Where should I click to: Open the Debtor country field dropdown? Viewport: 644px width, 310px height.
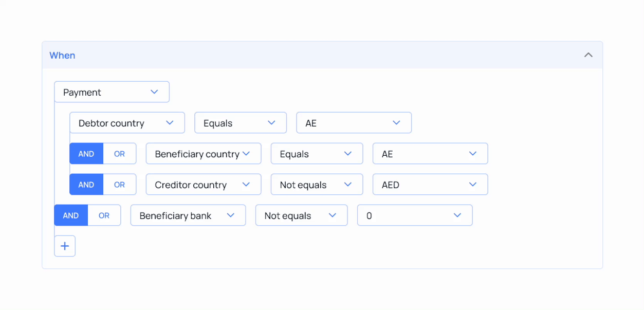tap(127, 123)
